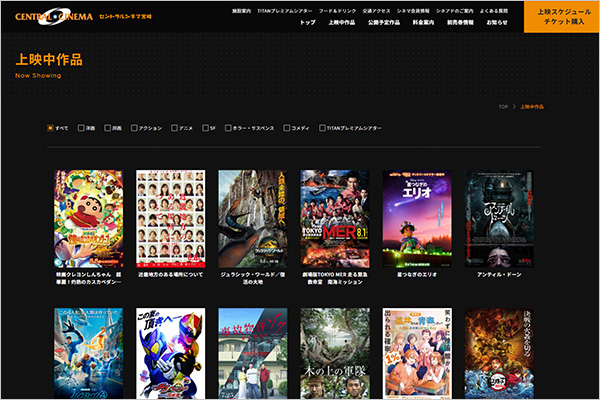
Task: Open 交通アクセス navigation link
Action: (x=377, y=11)
